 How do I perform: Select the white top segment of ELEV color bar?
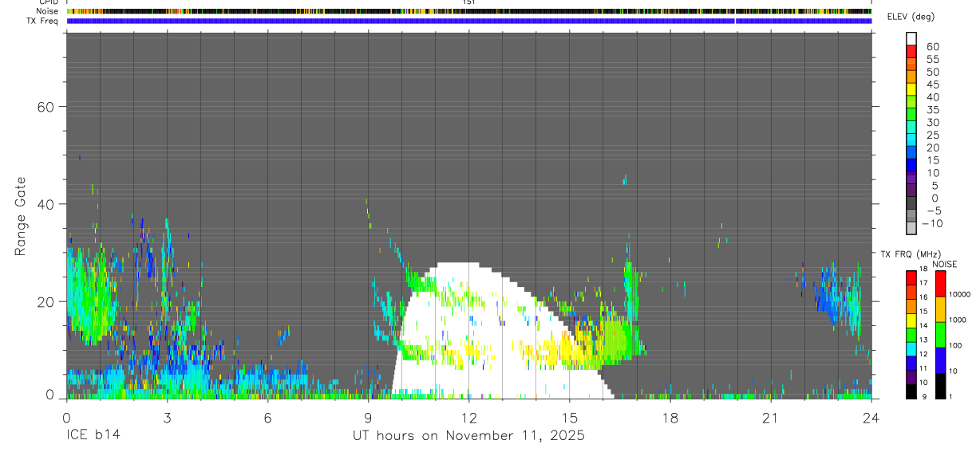[x=911, y=38]
